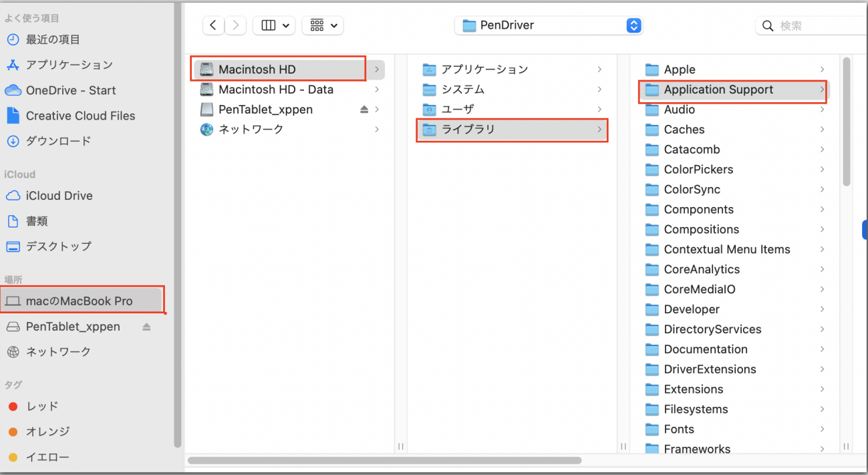The height and width of the screenshot is (475, 868).
Task: Open the group-by grid dropdown
Action: [323, 25]
